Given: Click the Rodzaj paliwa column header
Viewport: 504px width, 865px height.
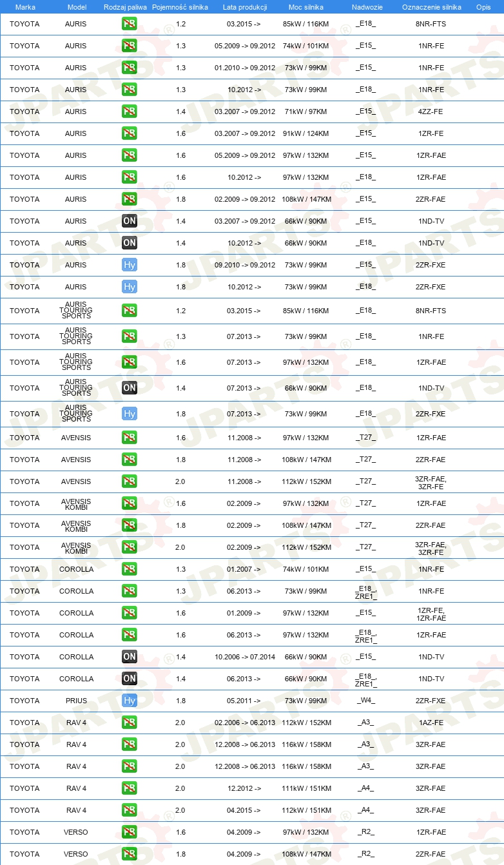Looking at the screenshot, I should [x=125, y=6].
